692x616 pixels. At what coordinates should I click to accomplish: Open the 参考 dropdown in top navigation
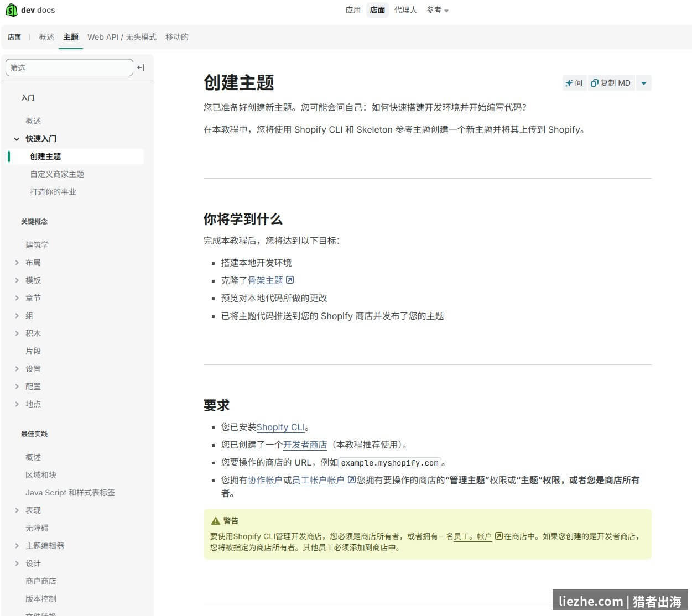pos(438,10)
